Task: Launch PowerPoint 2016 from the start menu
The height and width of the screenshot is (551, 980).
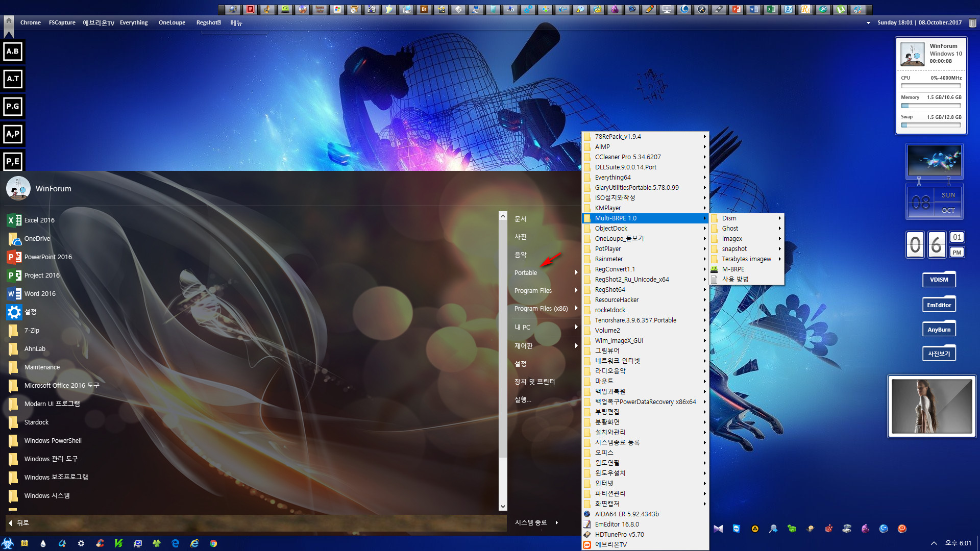Action: [x=40, y=257]
